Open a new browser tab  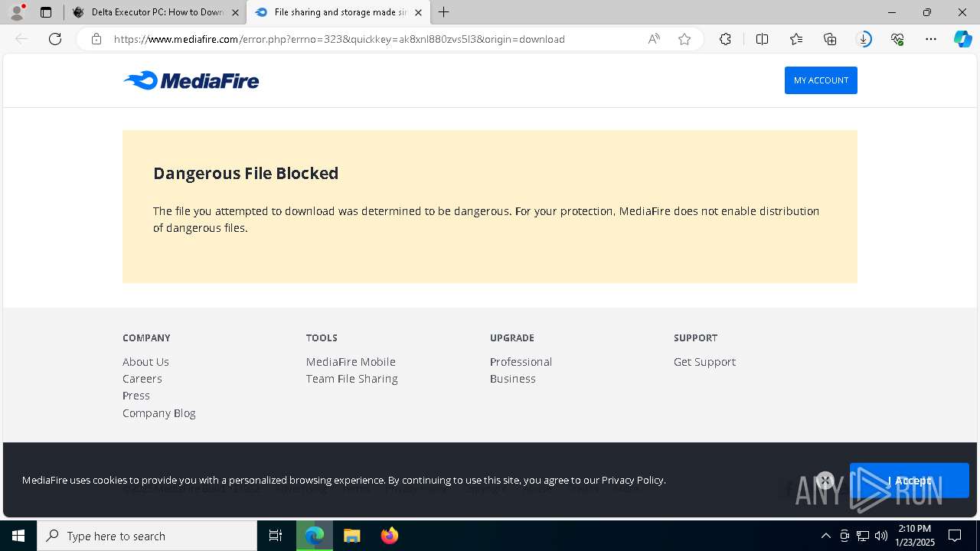[444, 12]
